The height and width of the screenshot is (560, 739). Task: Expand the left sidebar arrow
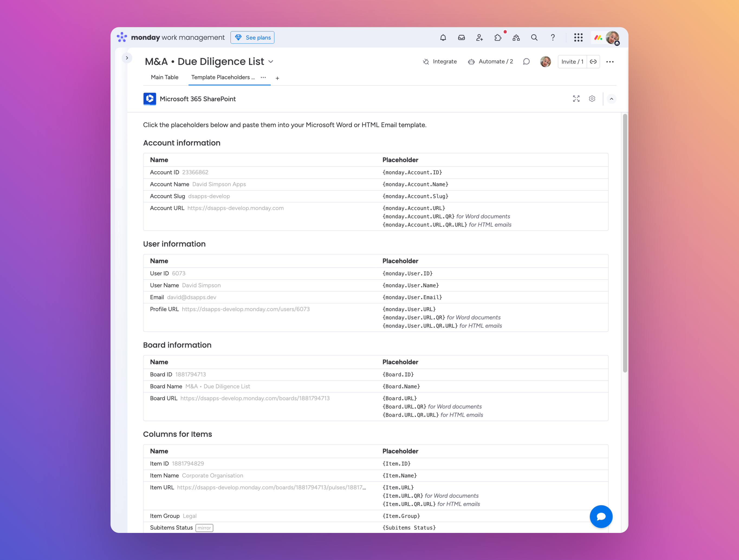[x=127, y=58]
